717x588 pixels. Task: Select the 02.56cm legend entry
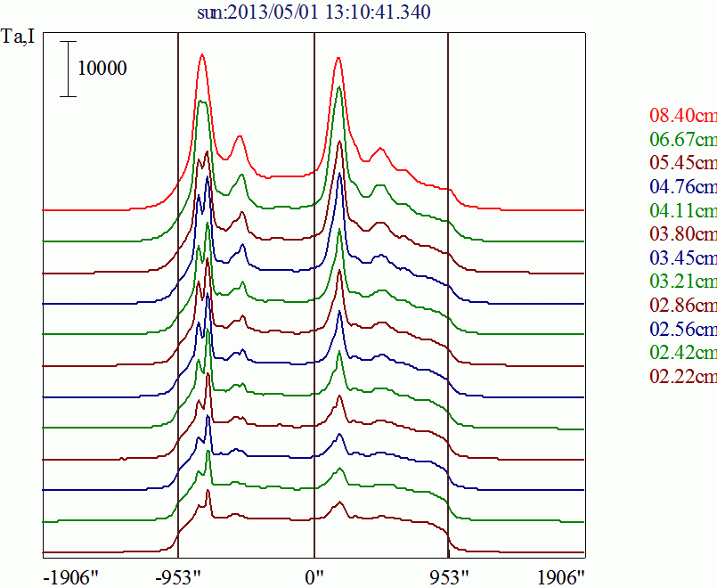[x=683, y=329]
